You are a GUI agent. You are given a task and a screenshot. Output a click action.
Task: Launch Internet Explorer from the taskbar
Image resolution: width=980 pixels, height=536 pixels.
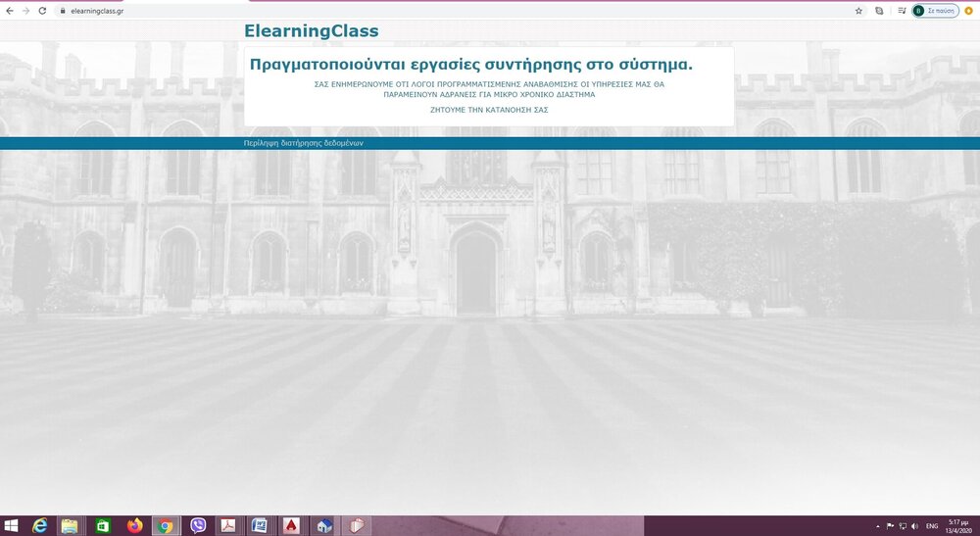(40, 526)
